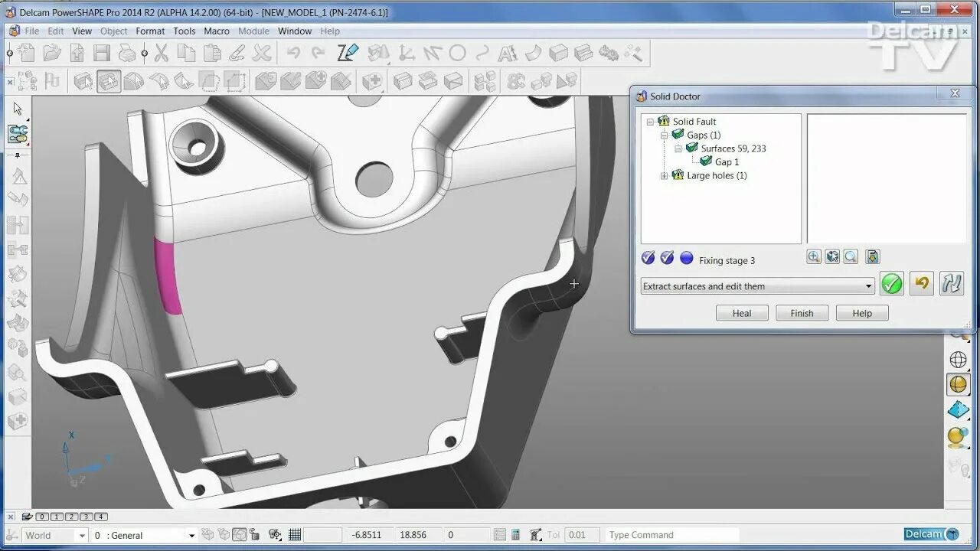Image resolution: width=980 pixels, height=551 pixels.
Task: Click the second completed stage checkmark
Action: (x=667, y=258)
